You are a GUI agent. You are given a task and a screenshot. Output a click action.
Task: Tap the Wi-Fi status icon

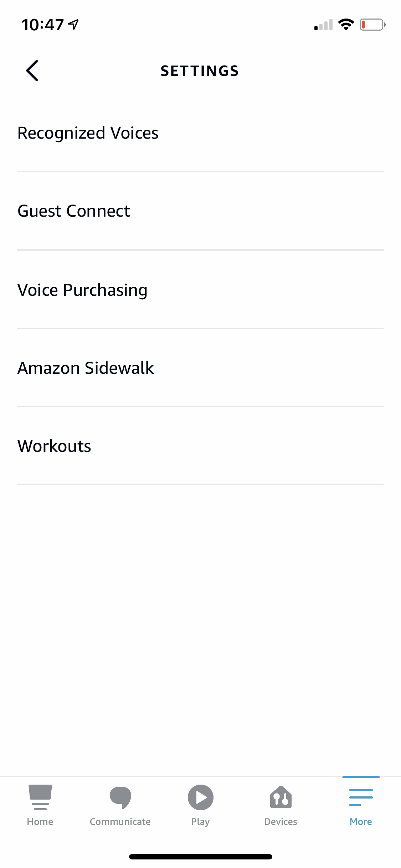[x=346, y=25]
